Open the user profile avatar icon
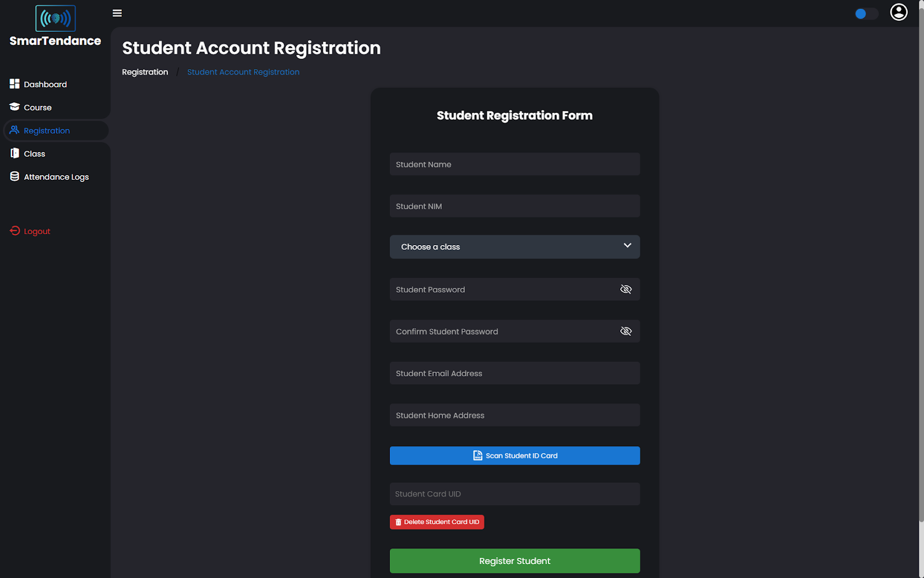924x578 pixels. [899, 12]
